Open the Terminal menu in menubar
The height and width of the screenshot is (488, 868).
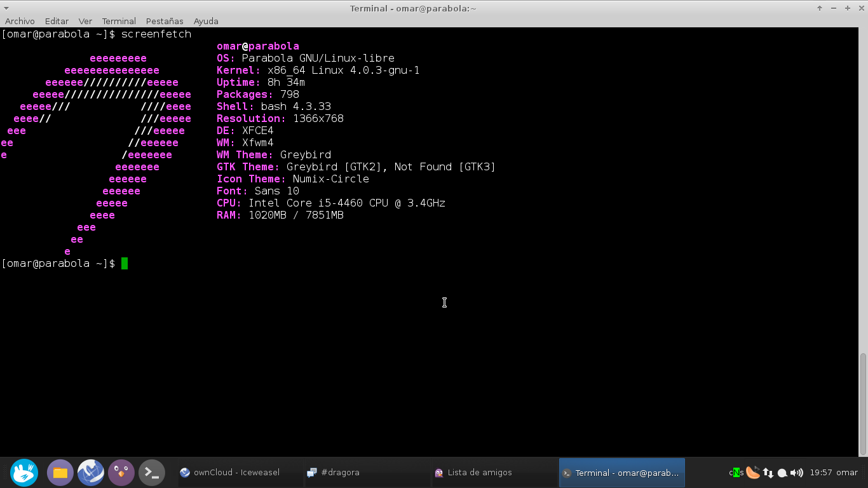(119, 21)
